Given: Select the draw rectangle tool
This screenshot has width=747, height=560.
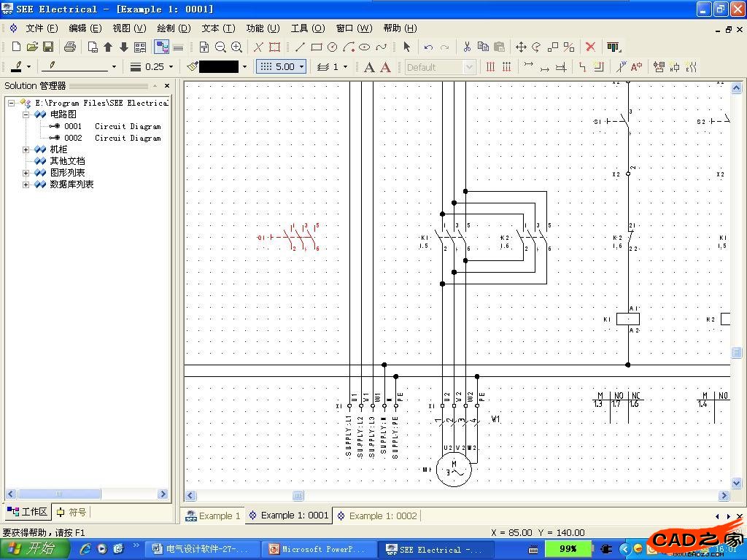Looking at the screenshot, I should point(316,47).
